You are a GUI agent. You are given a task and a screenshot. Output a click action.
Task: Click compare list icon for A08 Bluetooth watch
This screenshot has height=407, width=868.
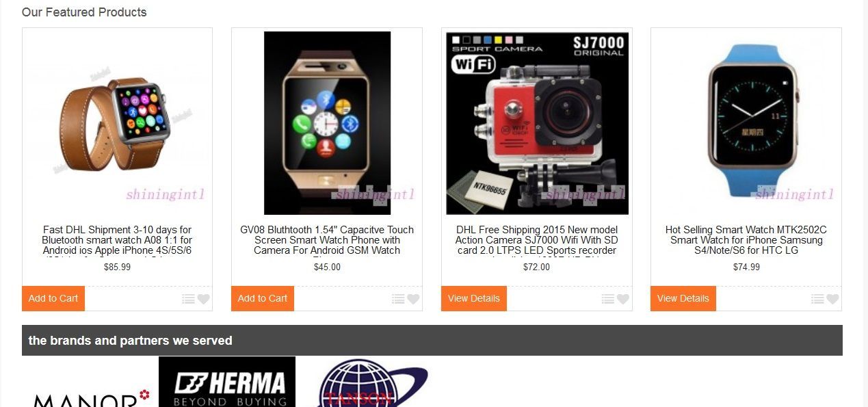tap(189, 299)
